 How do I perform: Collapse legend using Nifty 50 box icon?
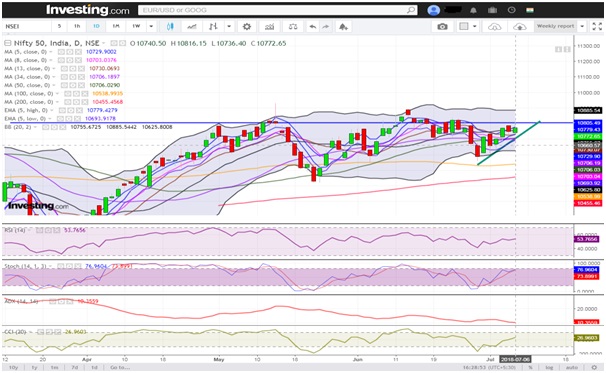[x=7, y=43]
